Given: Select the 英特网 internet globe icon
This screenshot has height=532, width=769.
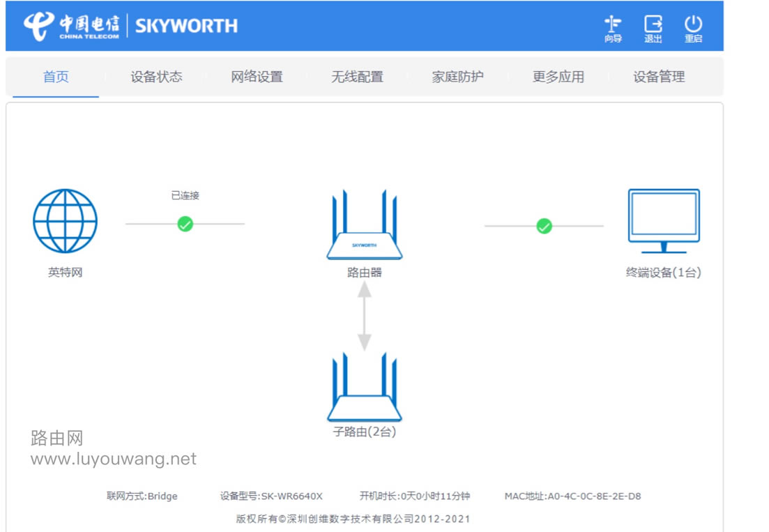Looking at the screenshot, I should point(64,222).
